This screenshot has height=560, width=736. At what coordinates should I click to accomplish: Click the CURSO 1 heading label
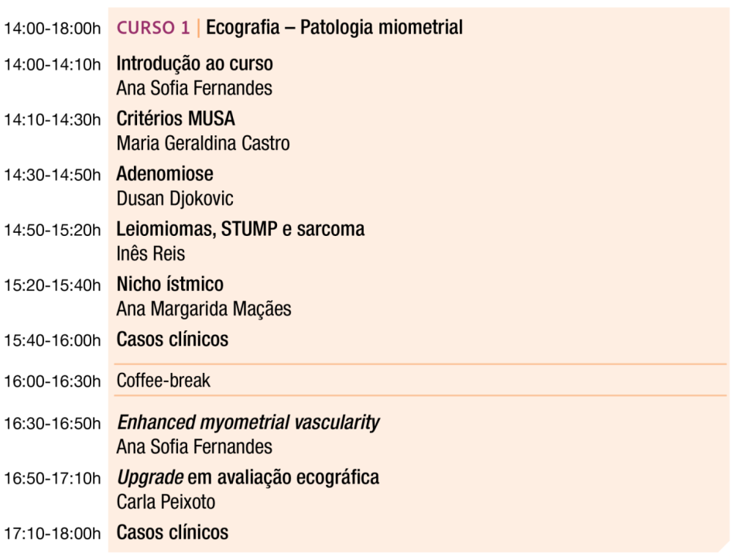point(152,29)
